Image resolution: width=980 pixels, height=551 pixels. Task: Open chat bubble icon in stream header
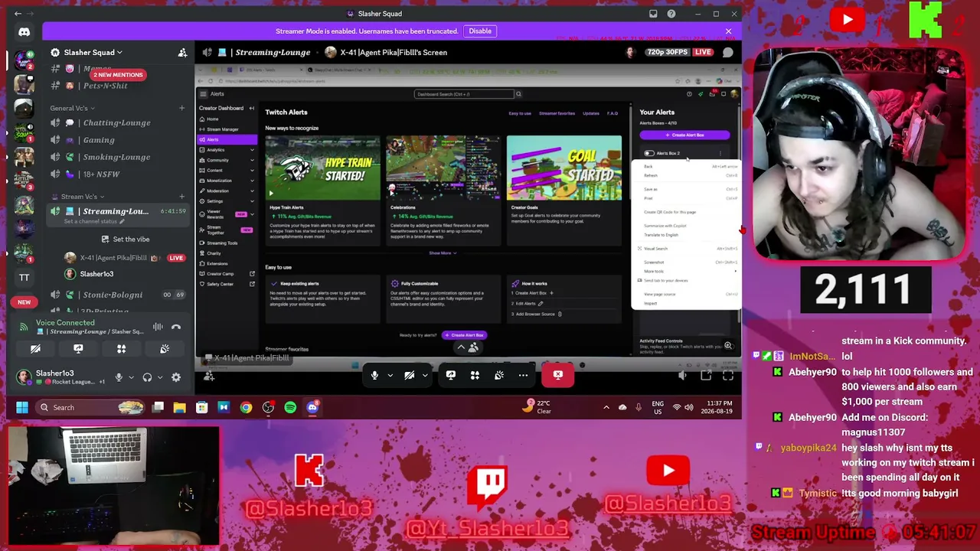(728, 52)
